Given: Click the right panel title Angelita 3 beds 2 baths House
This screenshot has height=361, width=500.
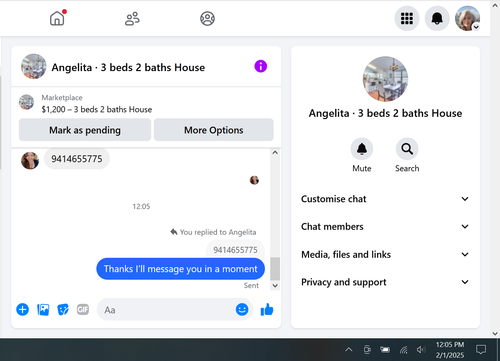Looking at the screenshot, I should coord(385,113).
